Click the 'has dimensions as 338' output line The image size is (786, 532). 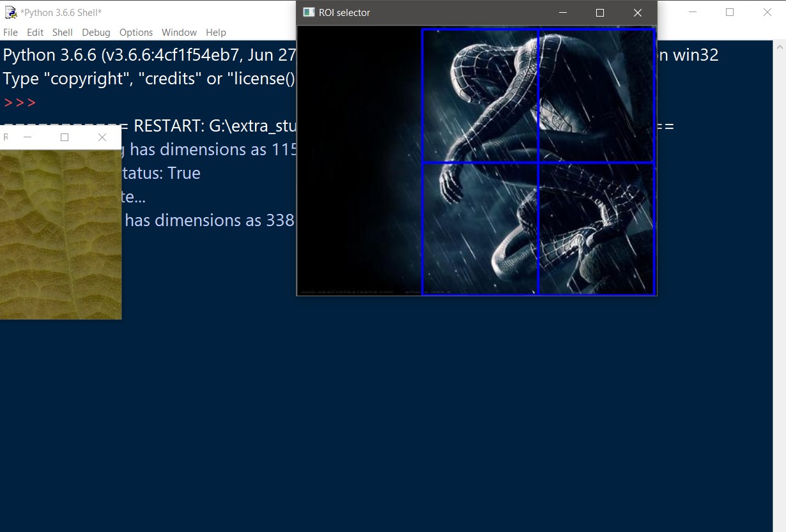tap(209, 220)
